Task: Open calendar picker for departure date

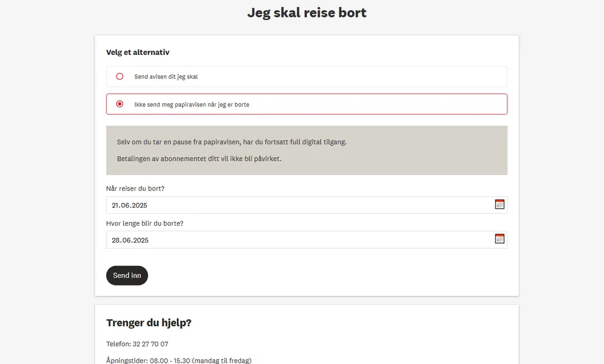Action: pyautogui.click(x=500, y=204)
